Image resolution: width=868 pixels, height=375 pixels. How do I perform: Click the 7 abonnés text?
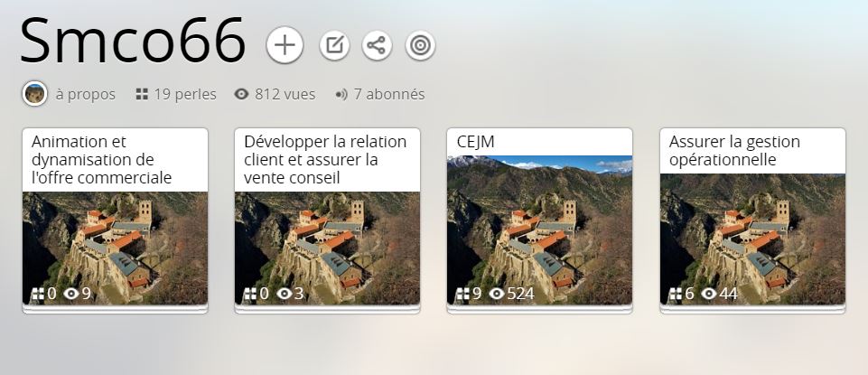click(x=389, y=94)
